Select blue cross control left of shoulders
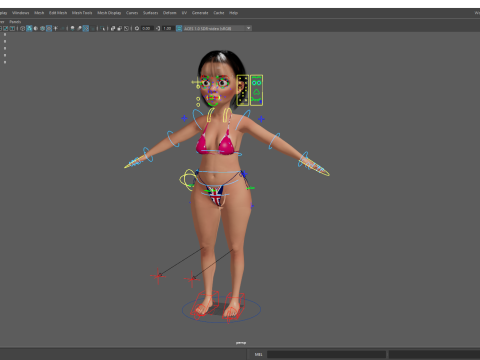This screenshot has width=480, height=360. [184, 118]
